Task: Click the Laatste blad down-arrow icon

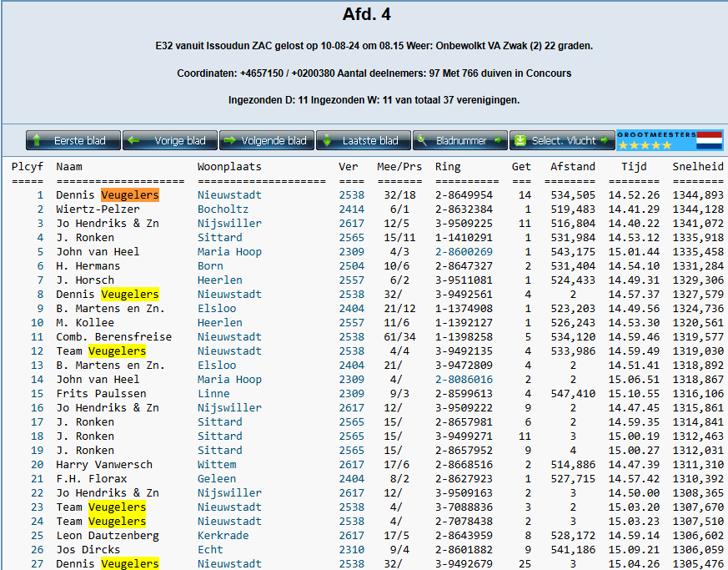Action: (x=329, y=141)
